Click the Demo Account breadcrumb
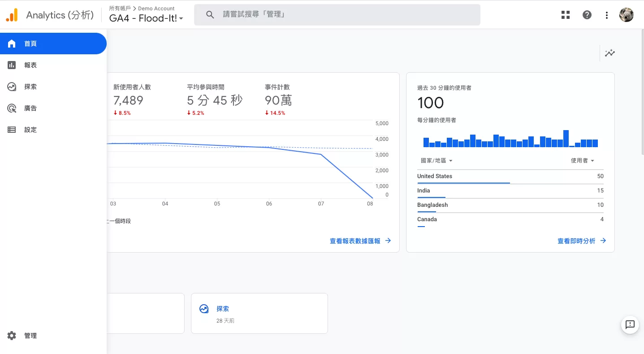 coord(156,8)
